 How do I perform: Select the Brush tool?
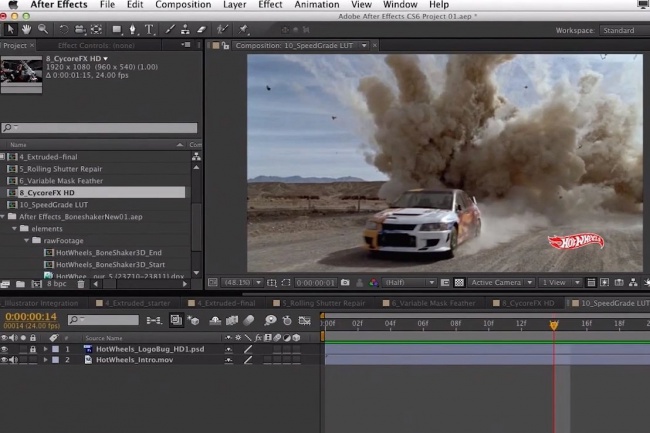pos(170,29)
